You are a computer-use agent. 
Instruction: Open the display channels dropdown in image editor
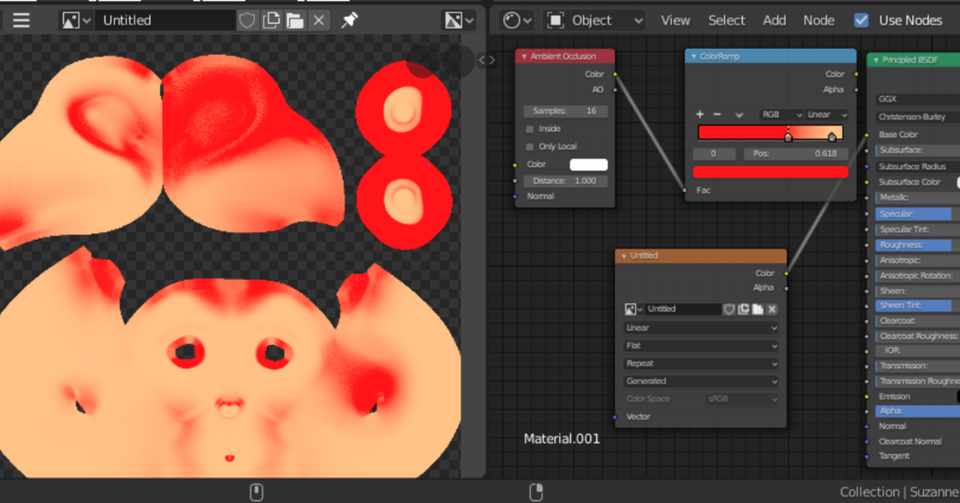(459, 20)
